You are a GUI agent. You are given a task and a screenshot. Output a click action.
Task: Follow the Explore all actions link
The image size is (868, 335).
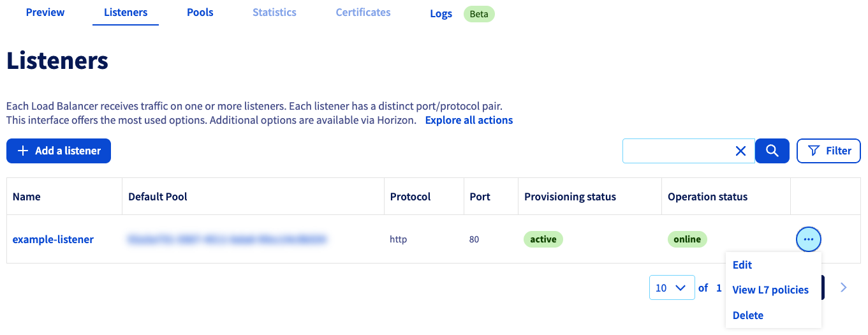[469, 120]
